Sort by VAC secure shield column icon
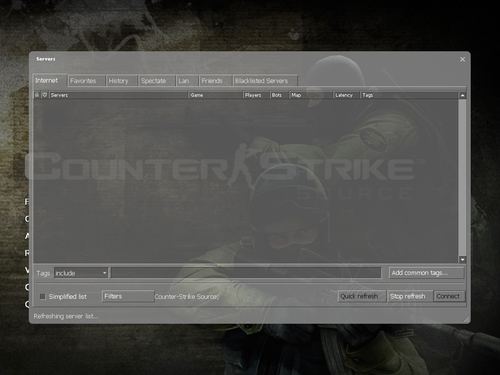The width and height of the screenshot is (500, 375). coord(45,95)
